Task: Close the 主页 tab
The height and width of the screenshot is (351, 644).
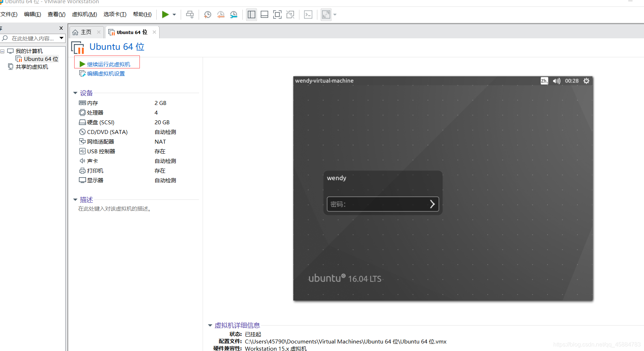Action: [99, 32]
